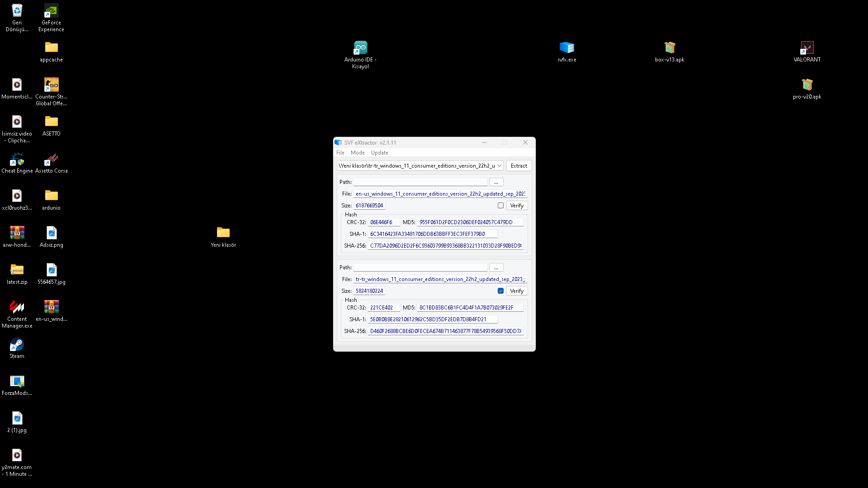Select the VALORANT desktop shortcut
This screenshot has height=488, width=868.
tap(807, 48)
